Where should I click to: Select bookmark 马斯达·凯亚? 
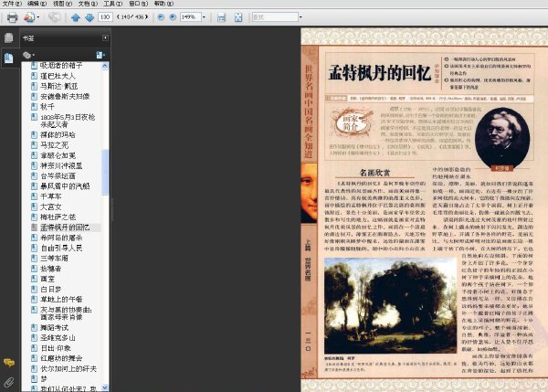(x=58, y=86)
